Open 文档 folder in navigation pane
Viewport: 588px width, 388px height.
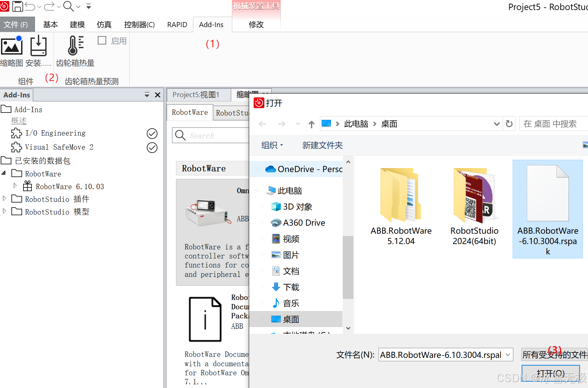[285, 271]
